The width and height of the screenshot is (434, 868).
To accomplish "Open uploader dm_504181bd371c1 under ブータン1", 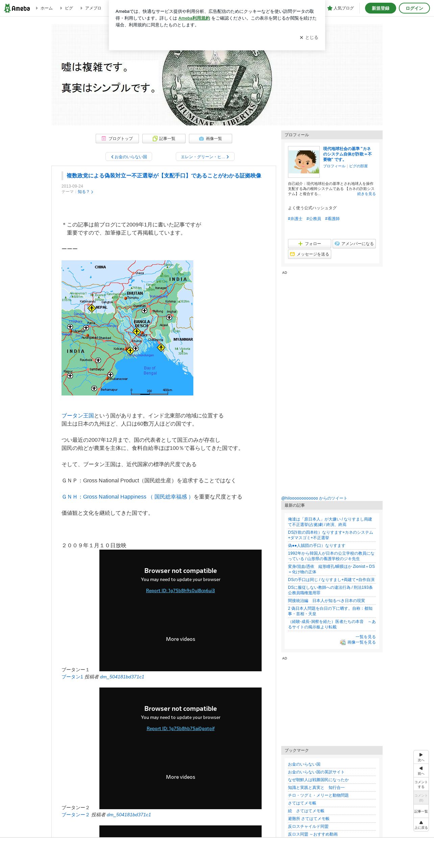I will point(122,677).
